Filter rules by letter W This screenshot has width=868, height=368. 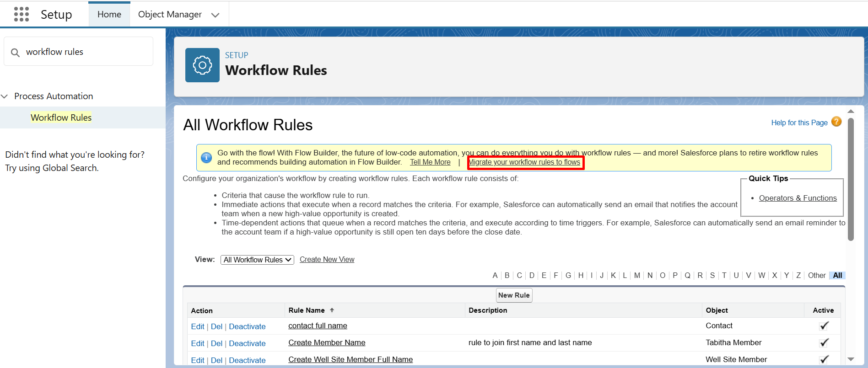(761, 275)
